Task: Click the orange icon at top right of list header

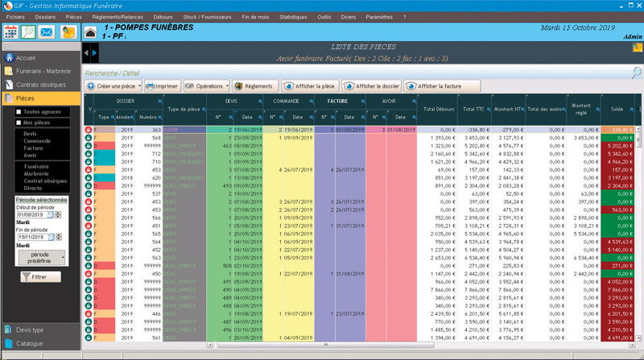Action: 637,48
